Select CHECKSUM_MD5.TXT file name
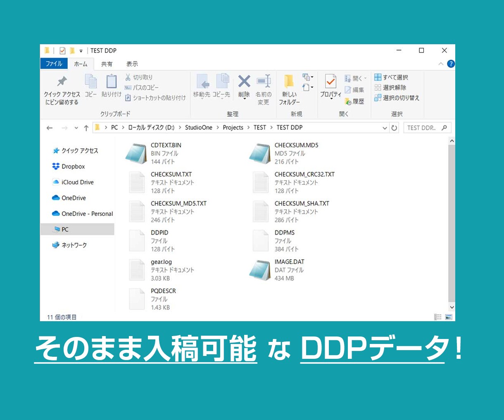This screenshot has height=420, width=504. [178, 203]
